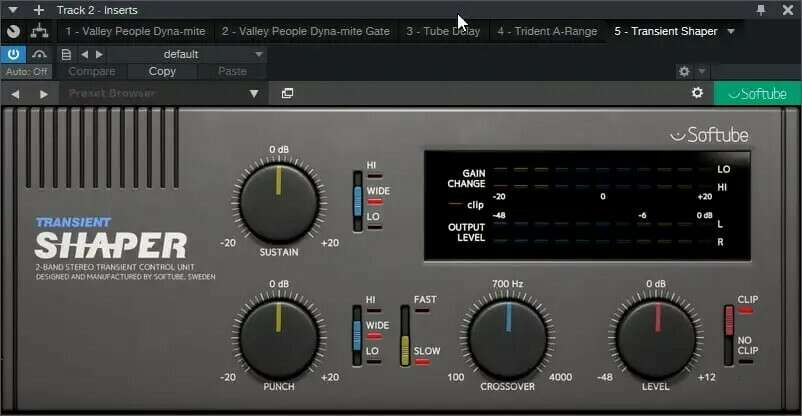
Task: Click the Crossover frequency knob
Action: click(x=508, y=339)
